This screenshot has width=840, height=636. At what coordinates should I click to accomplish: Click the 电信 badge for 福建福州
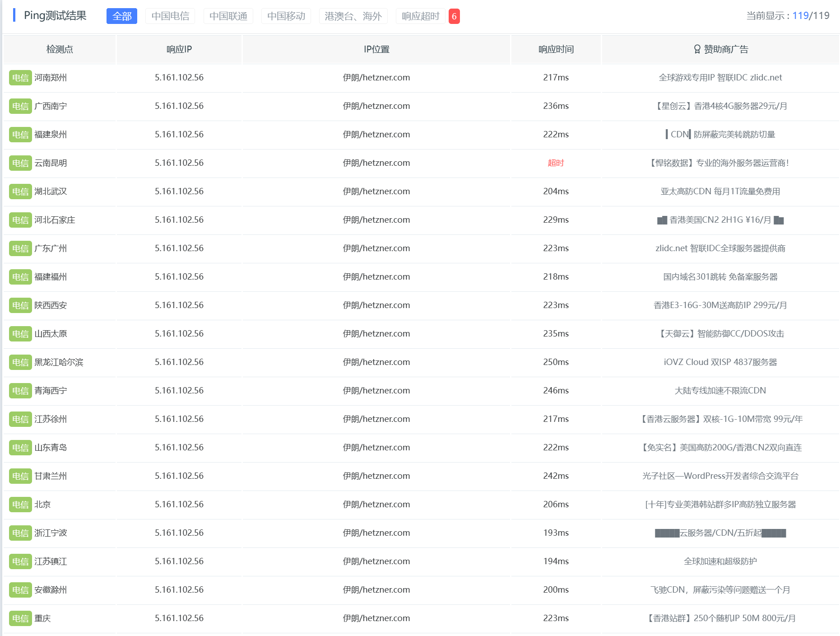tap(20, 277)
